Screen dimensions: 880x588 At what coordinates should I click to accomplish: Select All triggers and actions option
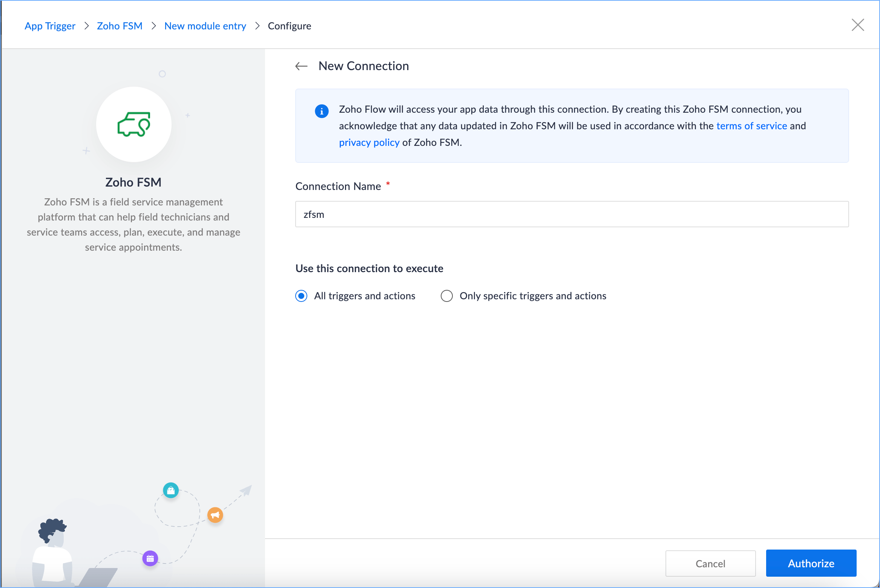301,296
